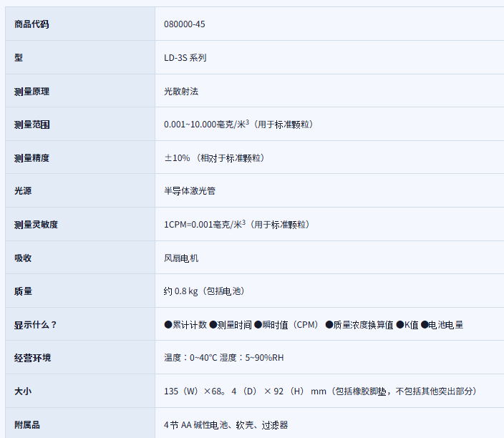Click the 1CPM=0.001毫克/米 sensitivity value
The image size is (504, 438).
(204, 225)
